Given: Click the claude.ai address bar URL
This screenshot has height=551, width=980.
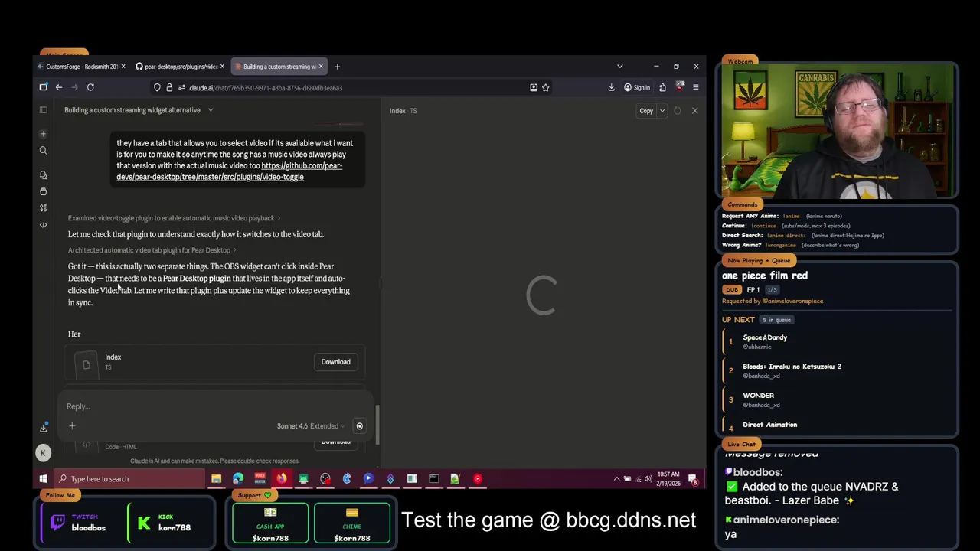Looking at the screenshot, I should pos(266,88).
